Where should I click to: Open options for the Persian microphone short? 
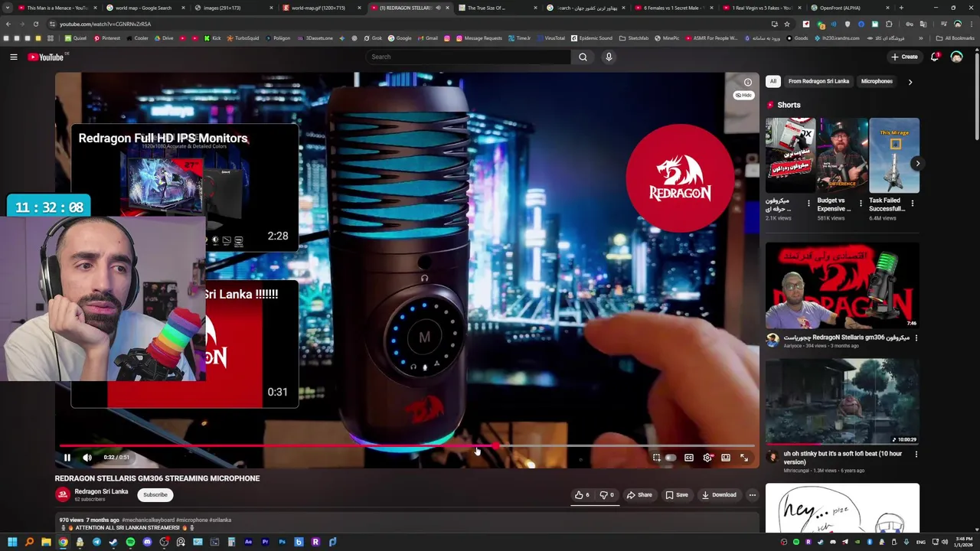[x=808, y=204]
